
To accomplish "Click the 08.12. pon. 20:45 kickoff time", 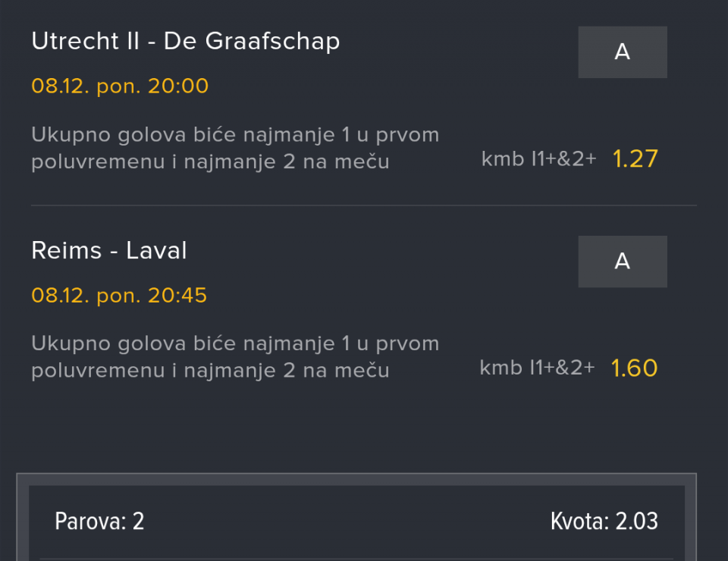I will point(119,295).
